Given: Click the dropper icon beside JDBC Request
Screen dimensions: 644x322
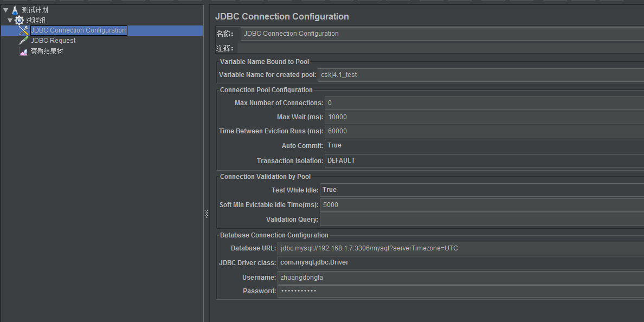Looking at the screenshot, I should (x=24, y=41).
